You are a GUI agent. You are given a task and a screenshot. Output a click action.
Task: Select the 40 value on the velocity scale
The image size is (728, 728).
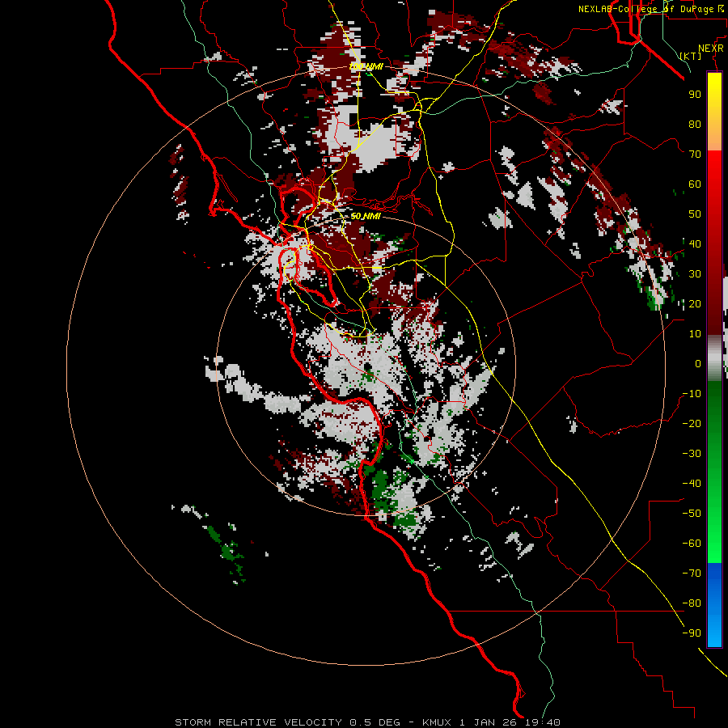(x=695, y=243)
